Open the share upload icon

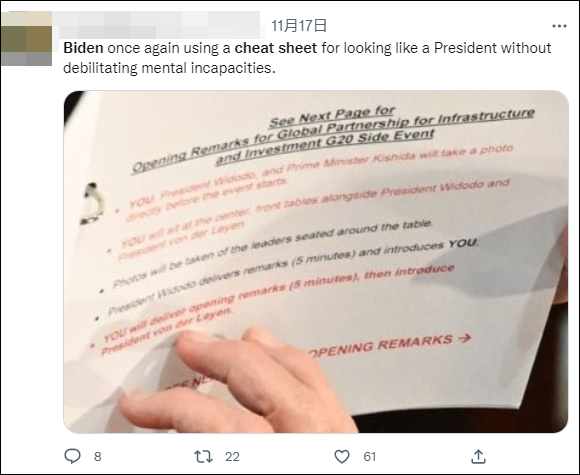[x=478, y=457]
